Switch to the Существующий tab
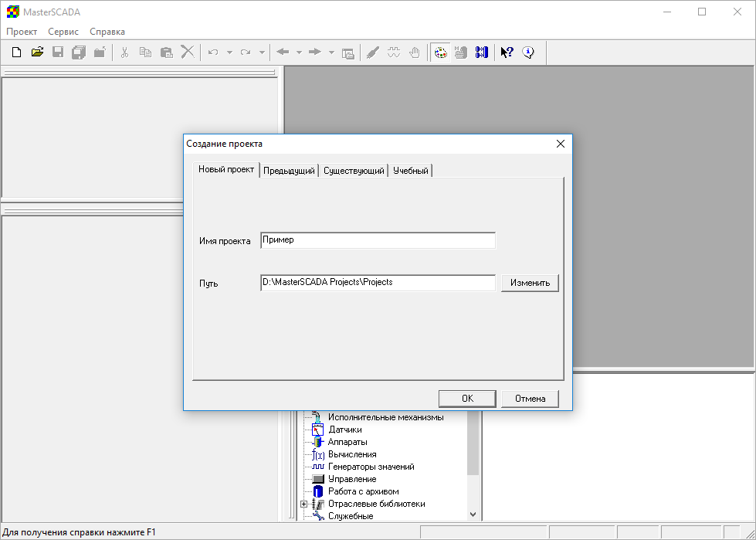 pos(354,171)
